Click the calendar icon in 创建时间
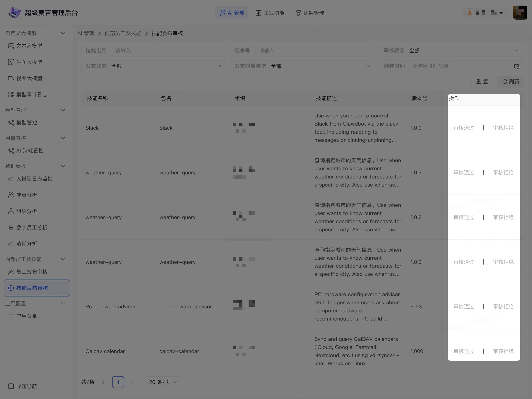The image size is (532, 399). pyautogui.click(x=517, y=66)
